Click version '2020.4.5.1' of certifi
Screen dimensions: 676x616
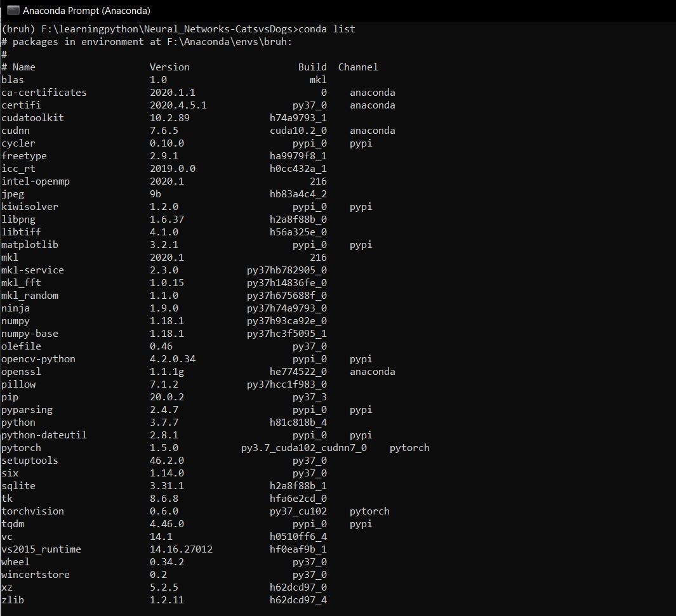point(178,105)
